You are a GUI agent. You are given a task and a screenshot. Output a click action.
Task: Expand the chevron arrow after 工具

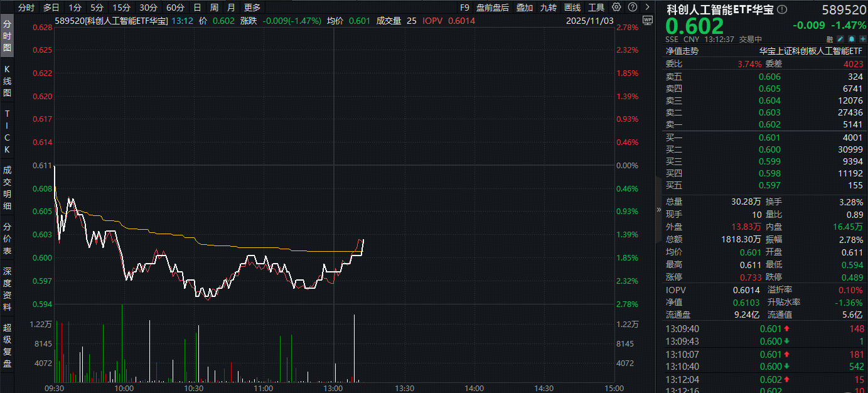coord(647,8)
